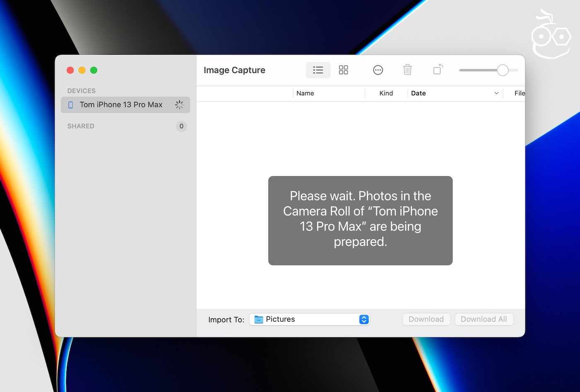Open the ellipsis more options menu
The width and height of the screenshot is (580, 392).
[x=378, y=70]
